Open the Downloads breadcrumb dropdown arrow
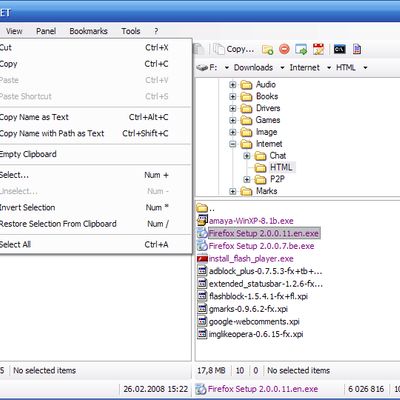This screenshot has height=400, width=400. (x=282, y=68)
